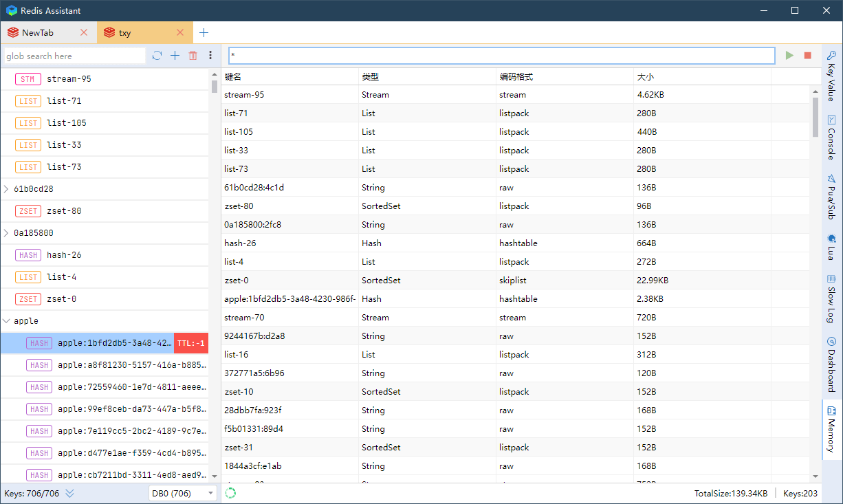This screenshot has width=843, height=504.
Task: Select list-105 in the key tree
Action: (x=105, y=123)
